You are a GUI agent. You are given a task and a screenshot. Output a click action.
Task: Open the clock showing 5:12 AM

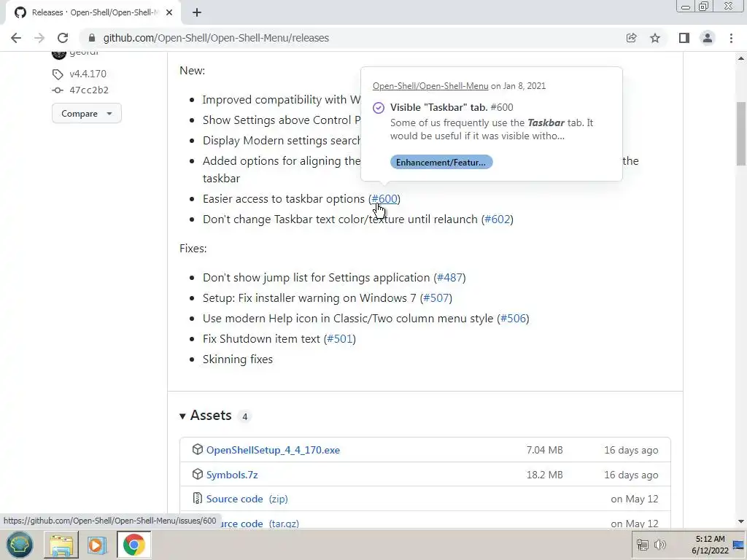click(x=710, y=545)
